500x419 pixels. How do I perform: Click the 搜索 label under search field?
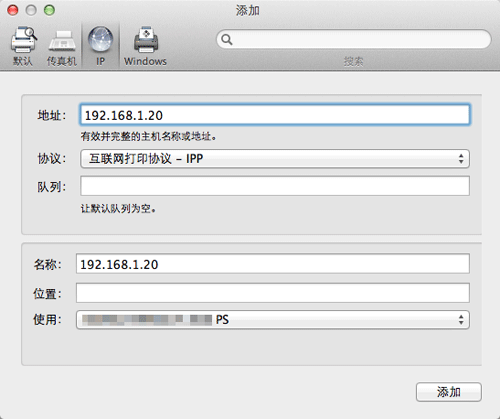point(354,61)
